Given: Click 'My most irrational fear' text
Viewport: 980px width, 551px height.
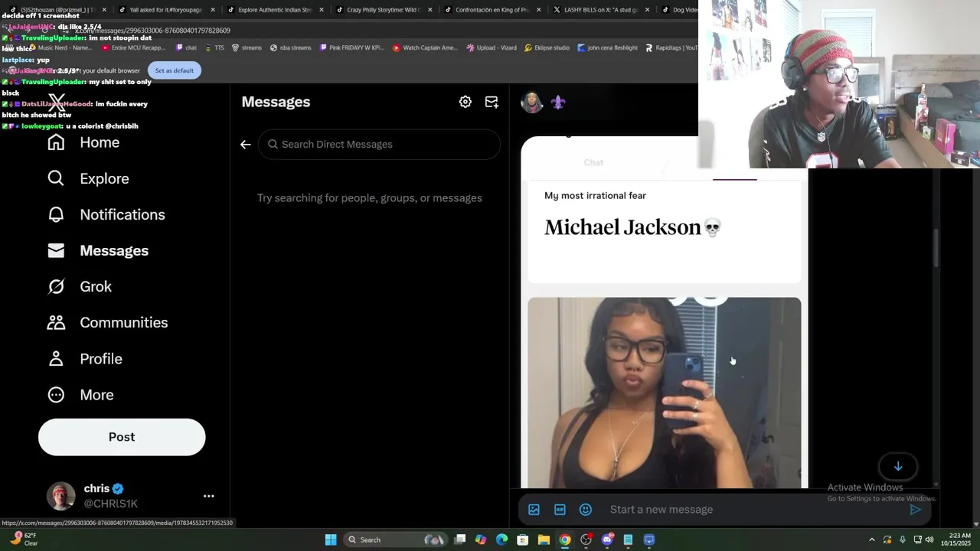Looking at the screenshot, I should pos(595,196).
